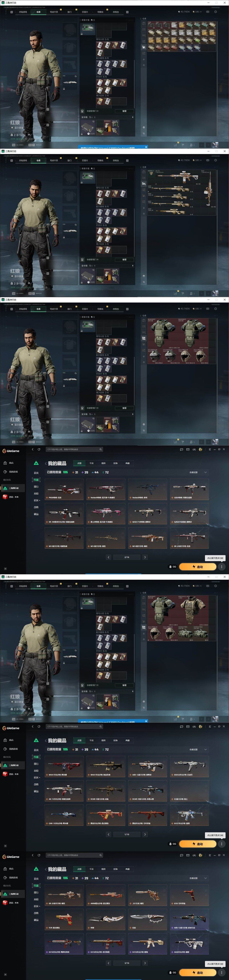Collapse 社区 sidebar section in page 2/16 window
Screen dimensions: 229x980
[37, 500]
